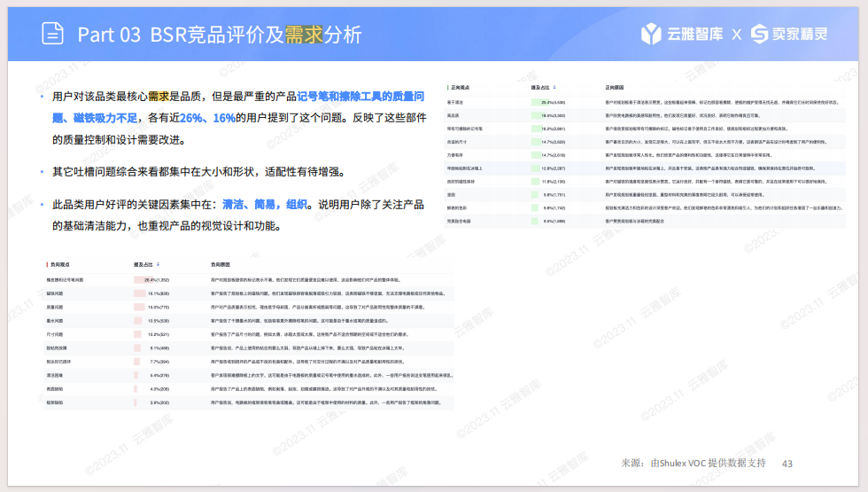Click the page number 43
Screen dimensions: 868x492
pos(787,464)
